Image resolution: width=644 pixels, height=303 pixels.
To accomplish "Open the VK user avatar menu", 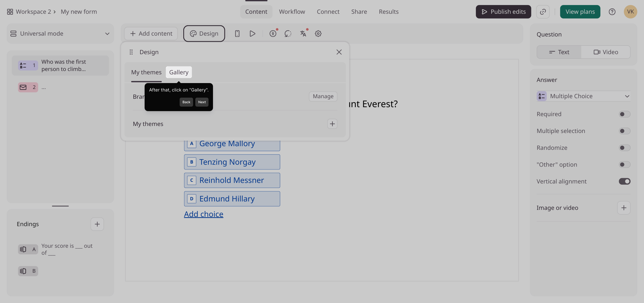I will pos(631,12).
